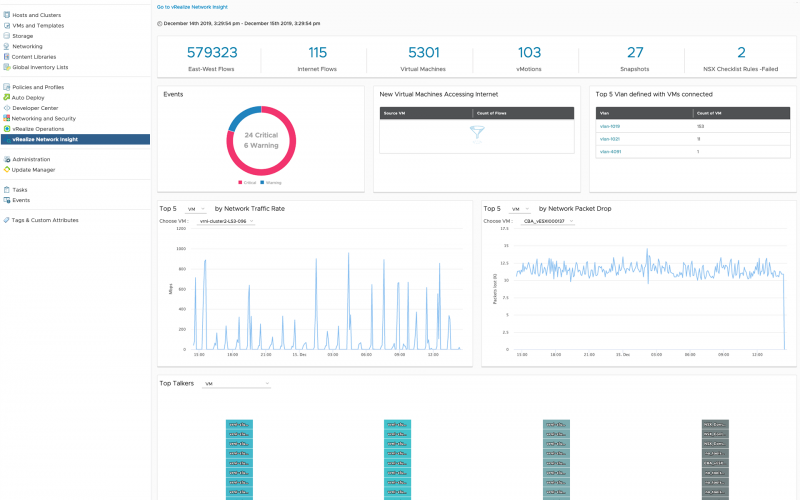
Task: Click the December 14th 2019 date range text
Action: coord(242,23)
